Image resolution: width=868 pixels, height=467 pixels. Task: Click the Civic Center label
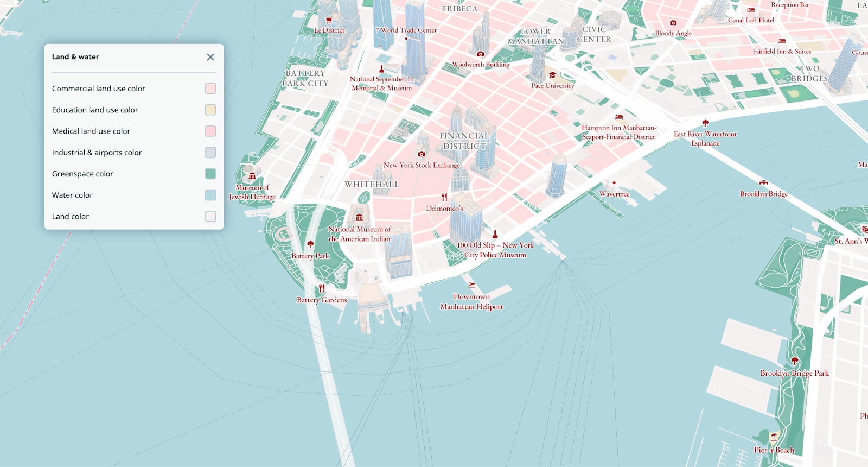coord(594,34)
